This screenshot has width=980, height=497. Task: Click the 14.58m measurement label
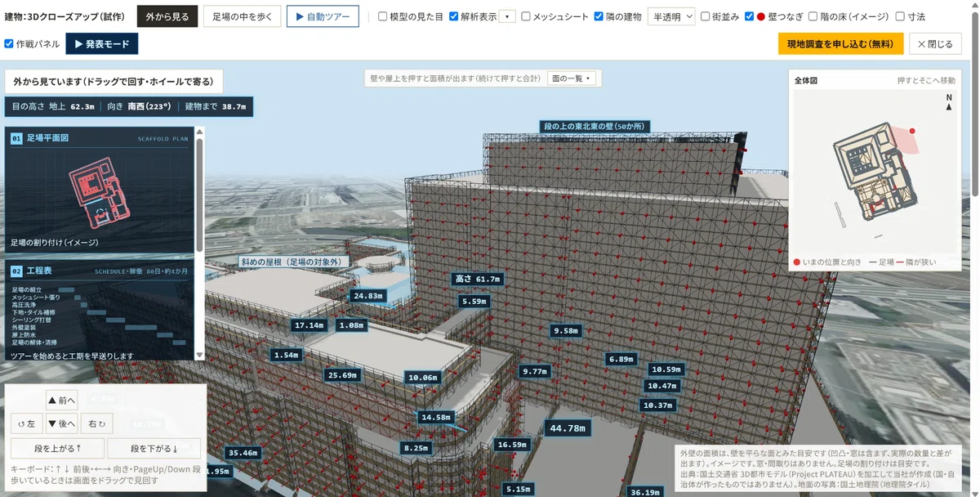(435, 417)
